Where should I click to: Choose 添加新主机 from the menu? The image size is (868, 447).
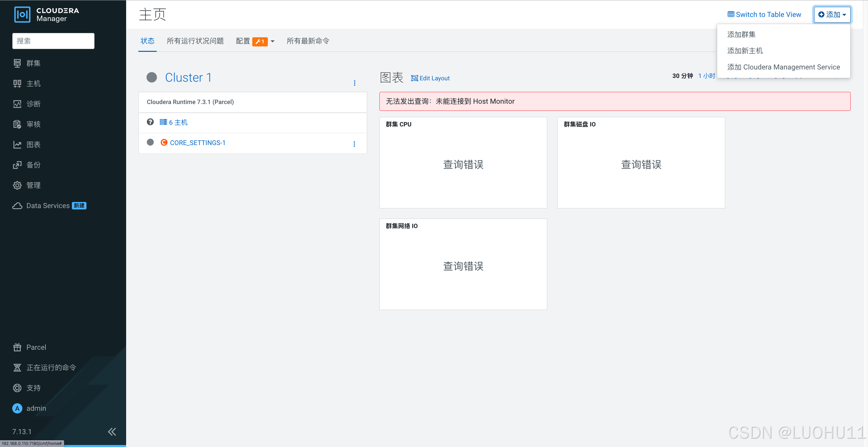click(x=745, y=51)
